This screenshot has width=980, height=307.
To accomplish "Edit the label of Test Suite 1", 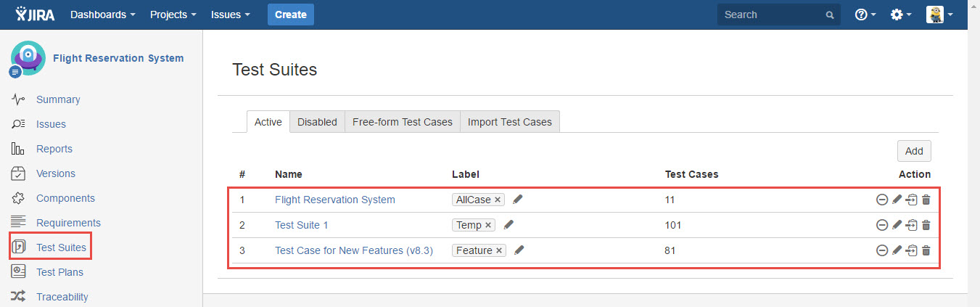I will 508,225.
